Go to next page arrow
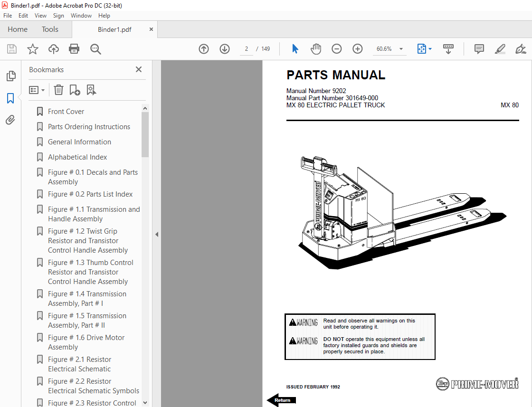This screenshot has height=407, width=532. pos(225,49)
